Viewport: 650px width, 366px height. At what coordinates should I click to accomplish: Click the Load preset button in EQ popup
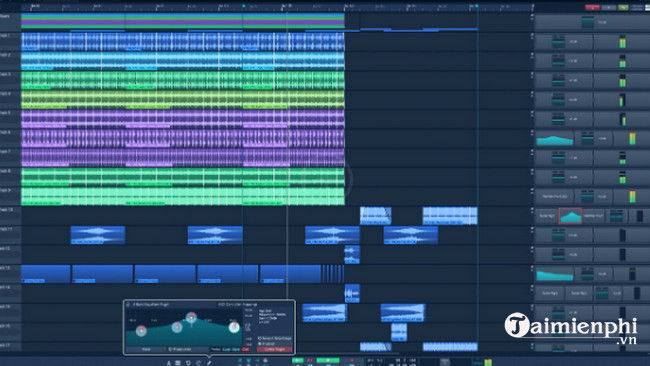(x=227, y=349)
